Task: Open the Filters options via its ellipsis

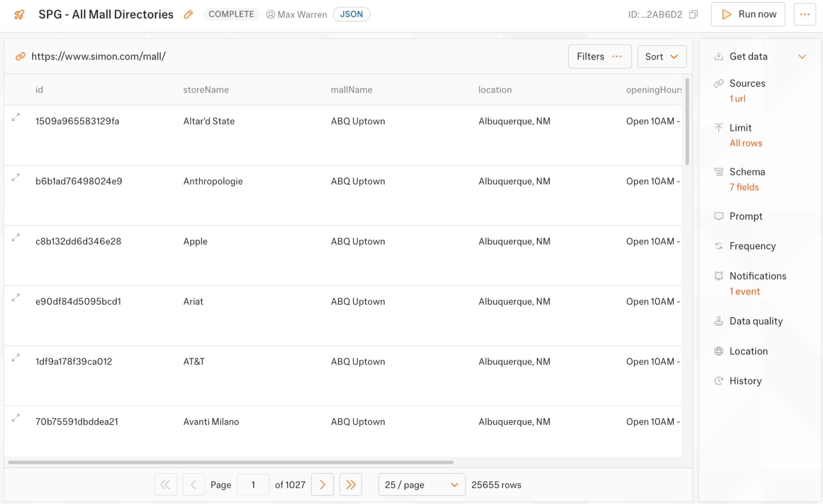Action: coord(617,56)
